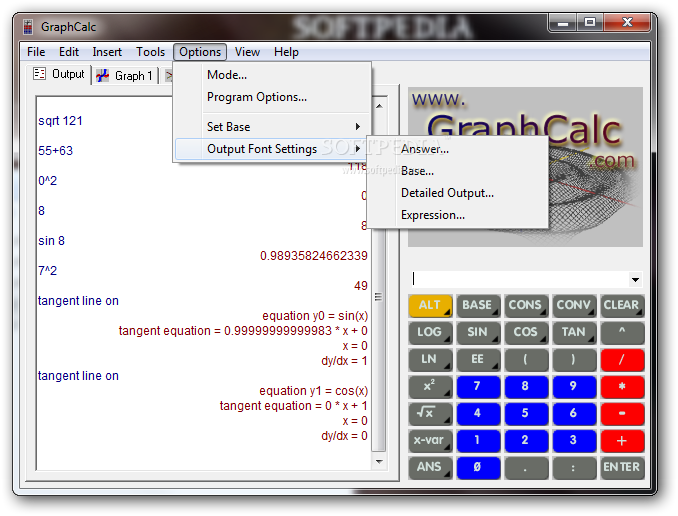
Task: Choose Base... font setting
Action: coord(458,171)
